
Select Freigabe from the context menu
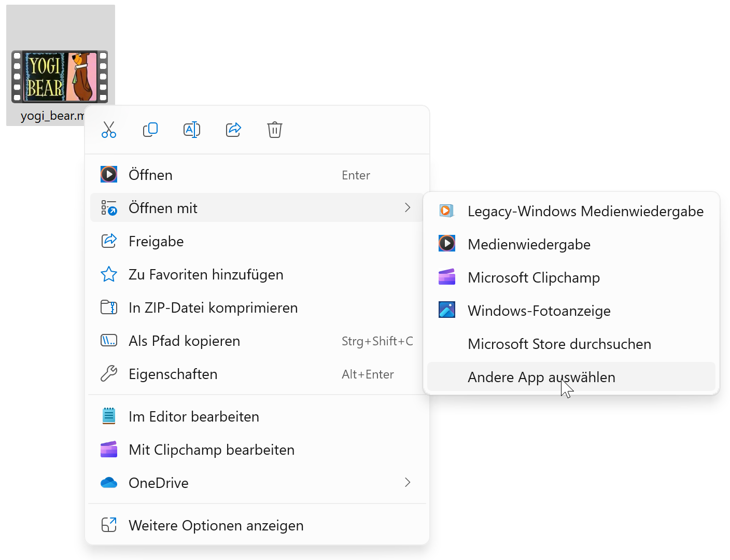[x=156, y=242]
